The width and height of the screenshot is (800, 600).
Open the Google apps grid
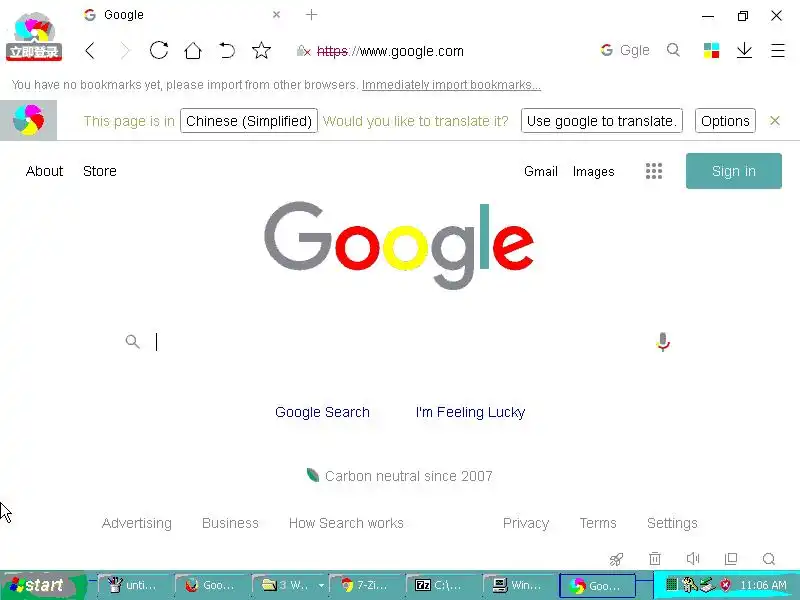click(654, 171)
